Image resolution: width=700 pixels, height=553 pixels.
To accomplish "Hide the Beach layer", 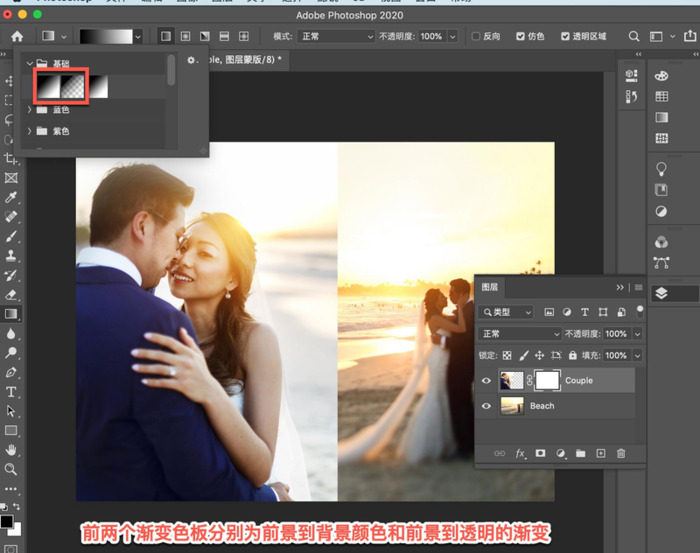I will pos(488,406).
